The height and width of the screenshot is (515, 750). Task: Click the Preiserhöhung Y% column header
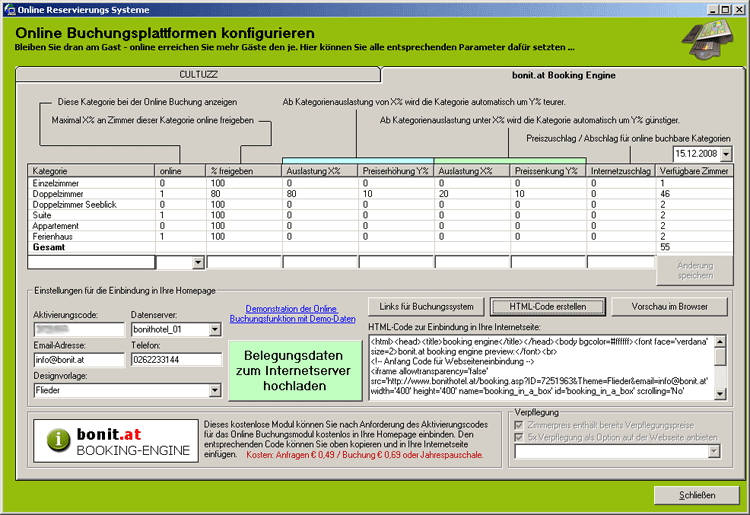pyautogui.click(x=396, y=171)
